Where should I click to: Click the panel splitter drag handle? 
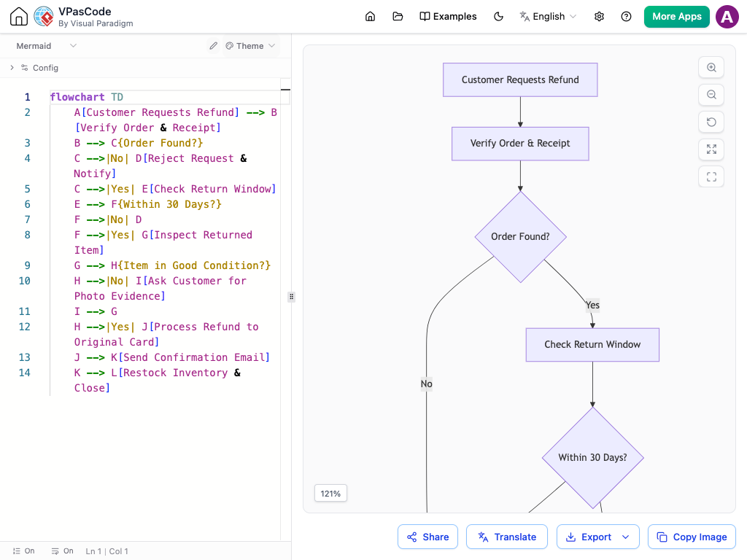(292, 297)
